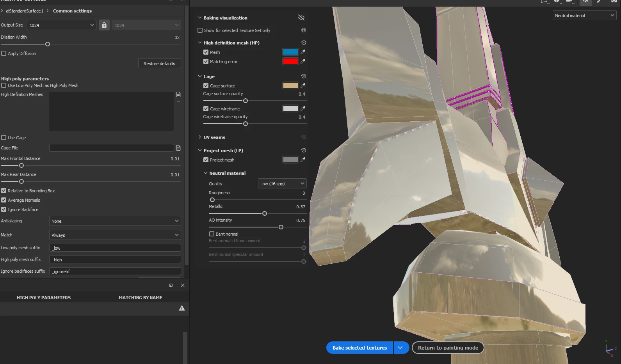Toggle the output size lock icon

[104, 25]
